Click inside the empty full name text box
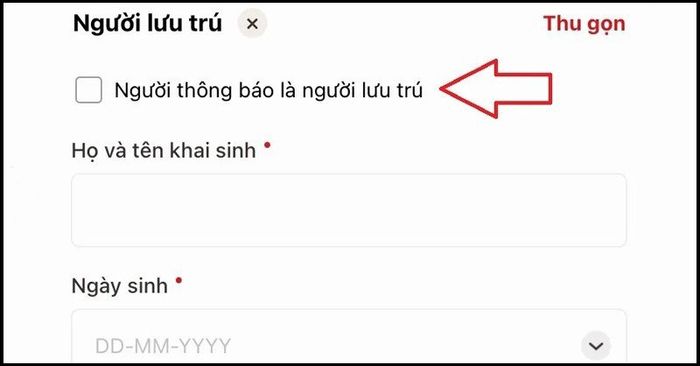This screenshot has width=700, height=366. coord(349,210)
